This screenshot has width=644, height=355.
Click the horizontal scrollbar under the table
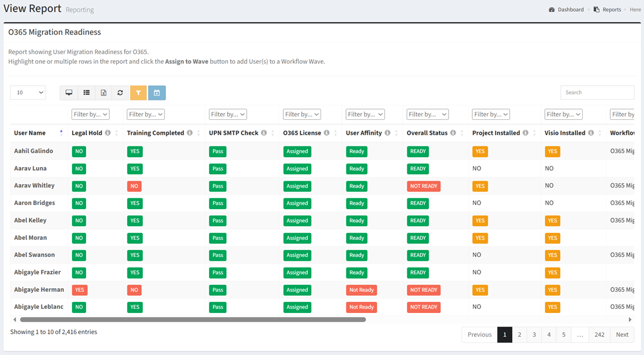click(x=192, y=320)
